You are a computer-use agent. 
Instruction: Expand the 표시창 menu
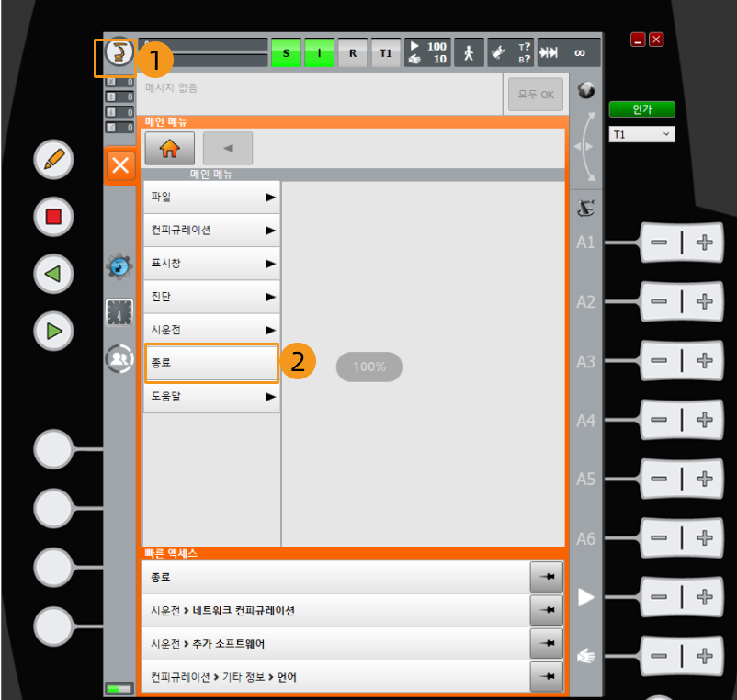tap(211, 264)
